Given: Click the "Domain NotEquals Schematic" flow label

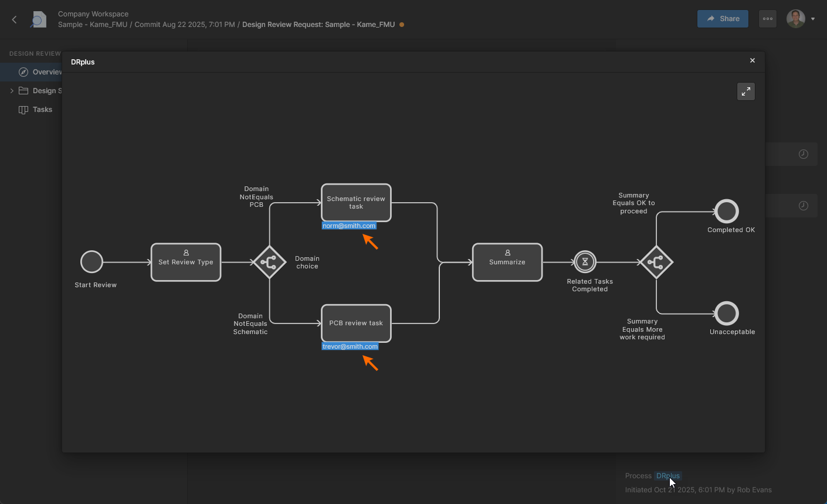Looking at the screenshot, I should 250,324.
